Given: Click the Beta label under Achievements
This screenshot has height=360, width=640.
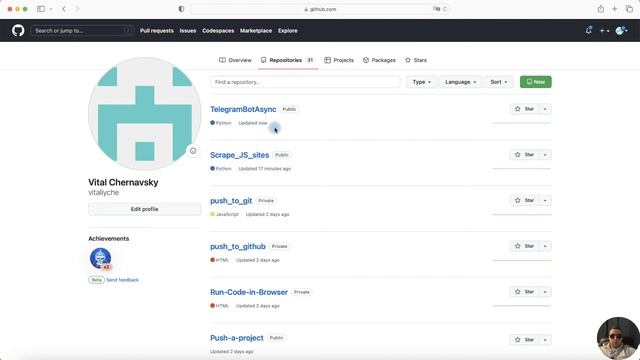Looking at the screenshot, I should 96,280.
